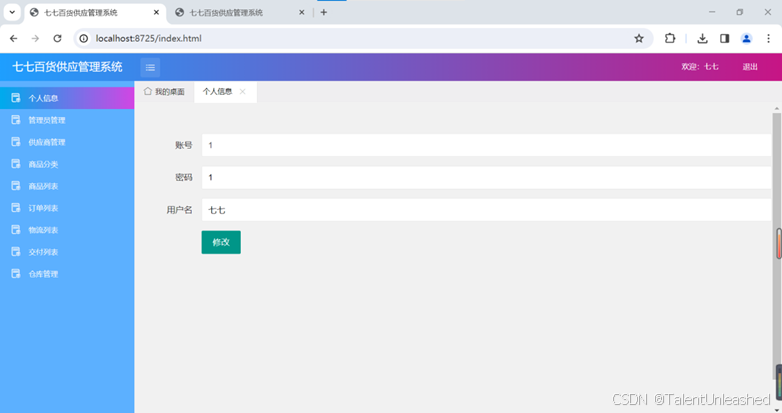Close the first browser tab
Image resolution: width=782 pixels, height=413 pixels.
156,12
